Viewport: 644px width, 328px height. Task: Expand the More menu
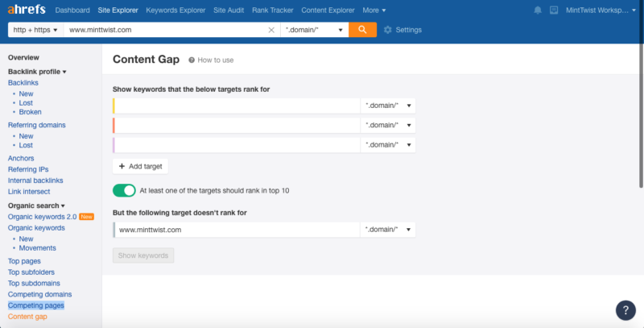coord(374,10)
